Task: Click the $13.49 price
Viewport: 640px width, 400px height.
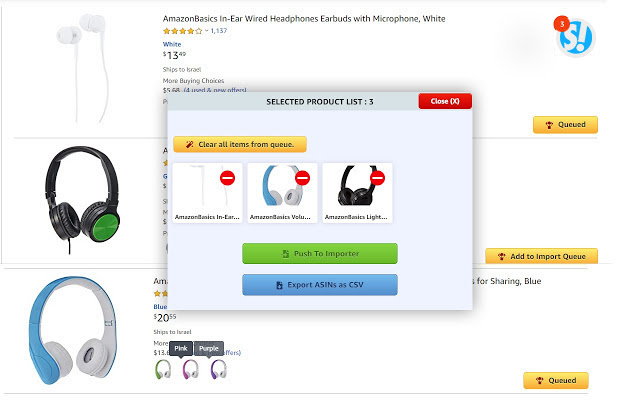Action: coord(174,55)
